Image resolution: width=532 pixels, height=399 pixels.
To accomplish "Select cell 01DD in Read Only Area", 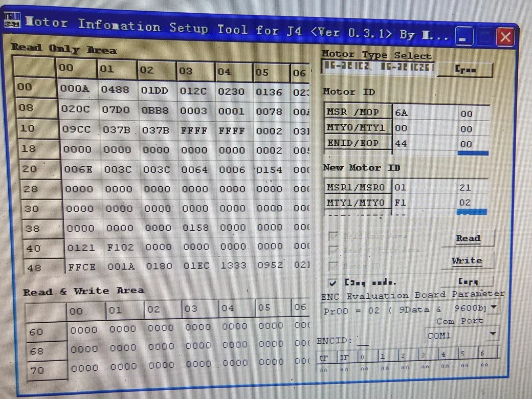I will coord(157,91).
